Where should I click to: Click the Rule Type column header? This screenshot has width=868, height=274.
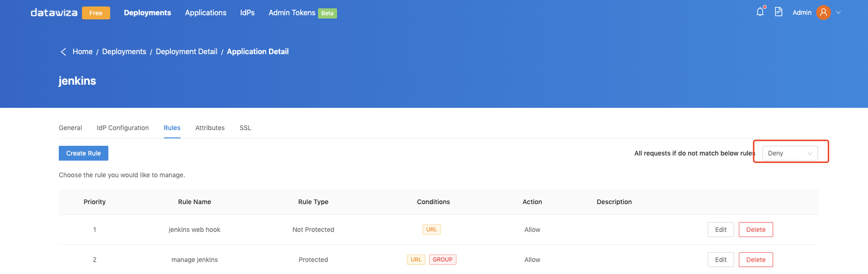(x=313, y=202)
